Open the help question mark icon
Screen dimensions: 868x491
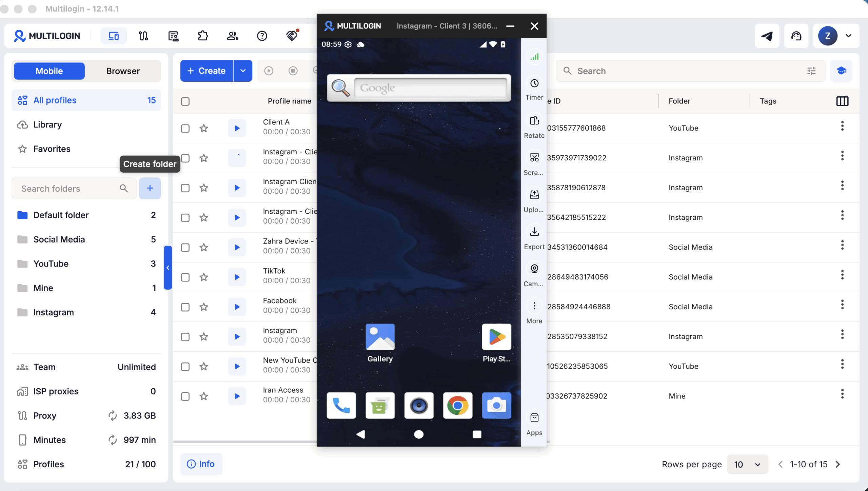point(262,36)
